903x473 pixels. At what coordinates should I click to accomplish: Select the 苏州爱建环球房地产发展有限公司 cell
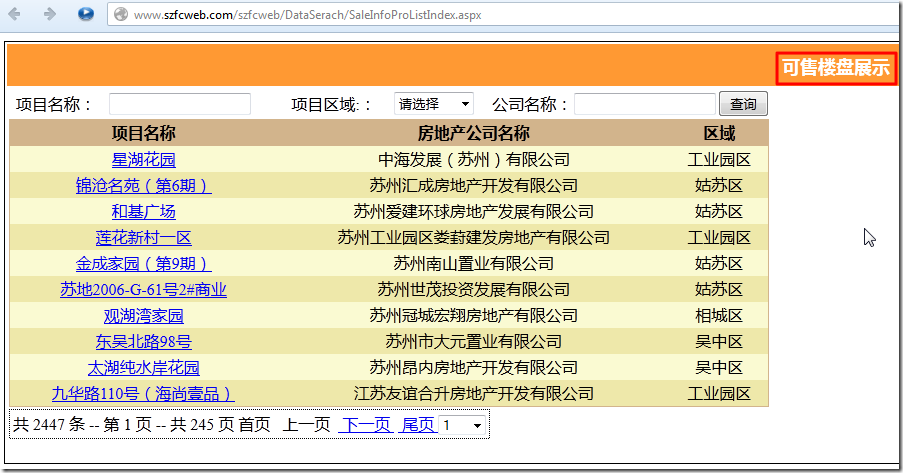click(473, 211)
